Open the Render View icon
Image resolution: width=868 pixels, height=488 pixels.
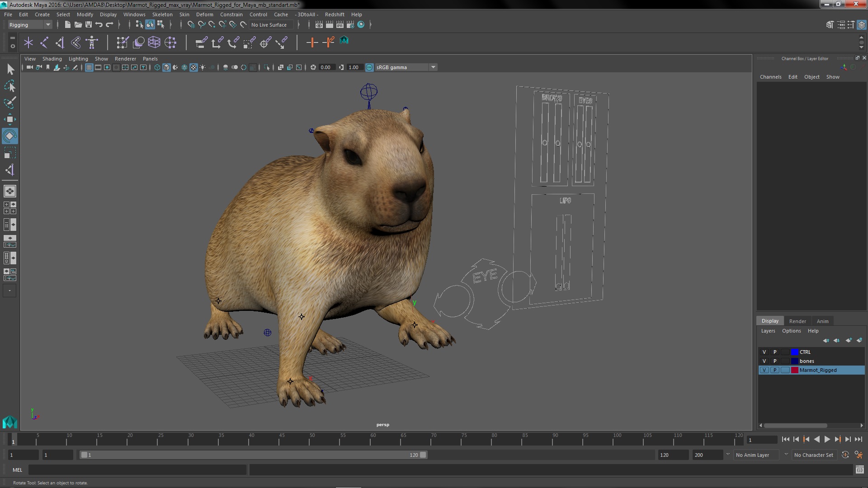click(319, 24)
